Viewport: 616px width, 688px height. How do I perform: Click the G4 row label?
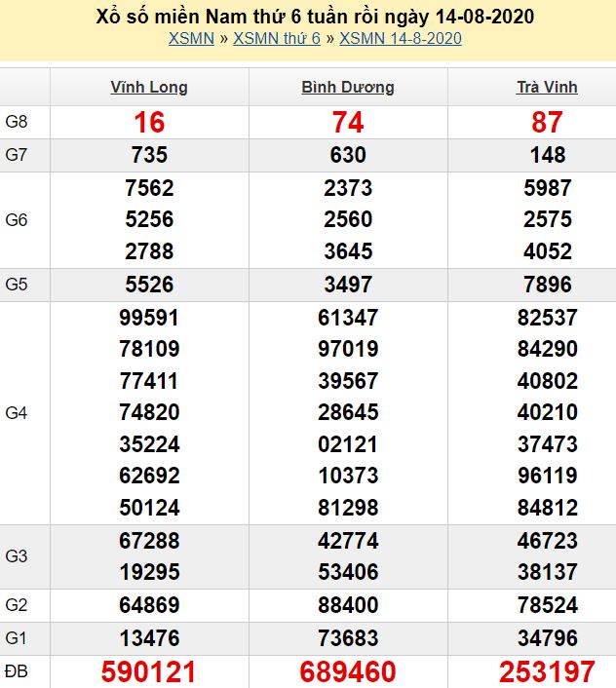[x=17, y=413]
